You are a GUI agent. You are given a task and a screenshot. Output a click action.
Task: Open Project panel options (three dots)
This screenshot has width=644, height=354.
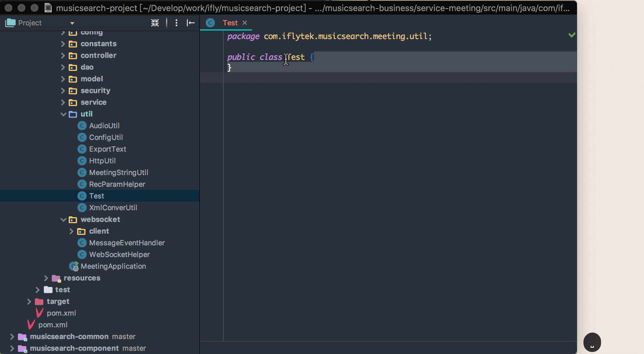click(176, 23)
